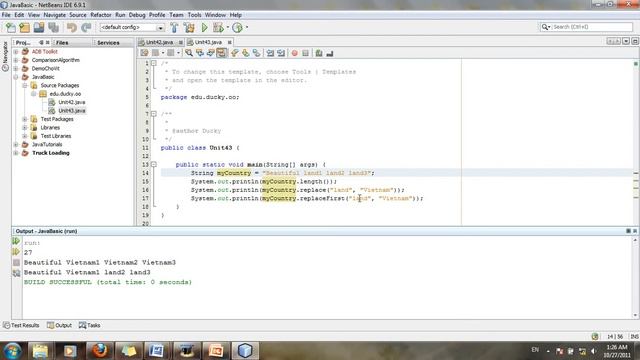Click the Debug Main Project icon
The width and height of the screenshot is (640, 360).
tap(218, 27)
